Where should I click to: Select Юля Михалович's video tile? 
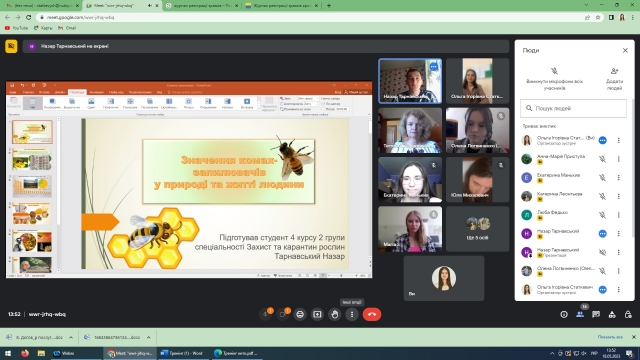[477, 180]
